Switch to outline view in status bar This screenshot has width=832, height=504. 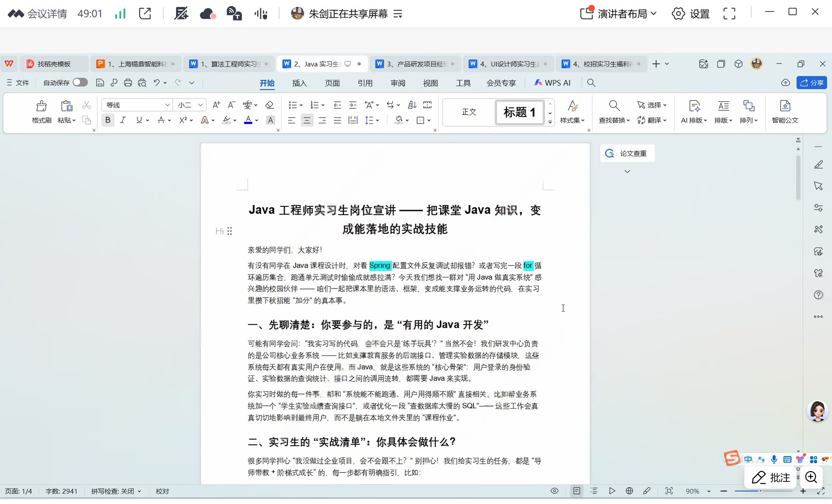(x=594, y=491)
